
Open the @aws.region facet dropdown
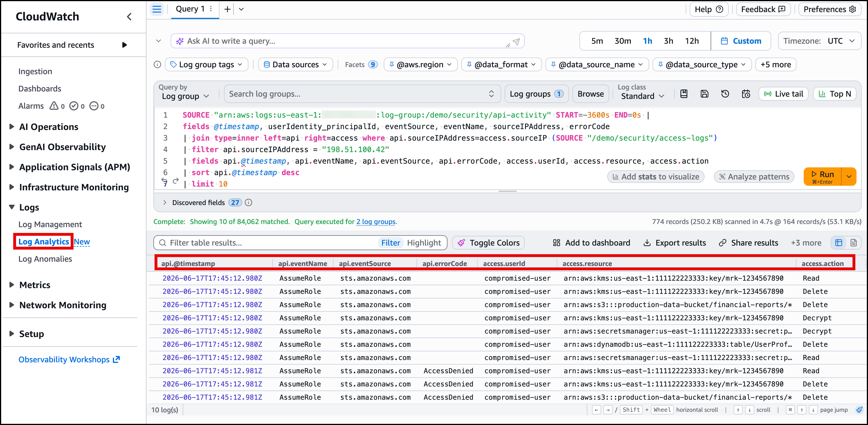pyautogui.click(x=421, y=64)
